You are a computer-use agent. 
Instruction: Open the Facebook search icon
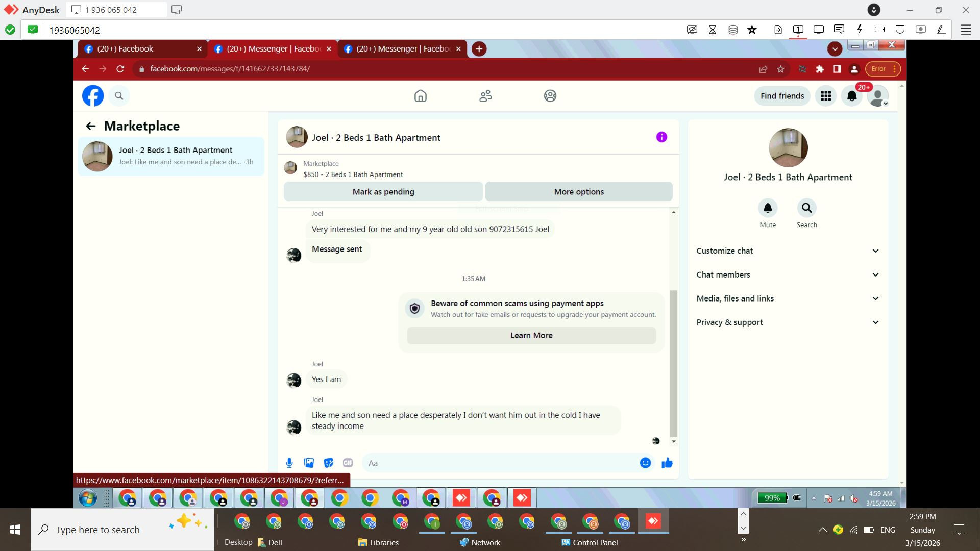click(x=119, y=96)
